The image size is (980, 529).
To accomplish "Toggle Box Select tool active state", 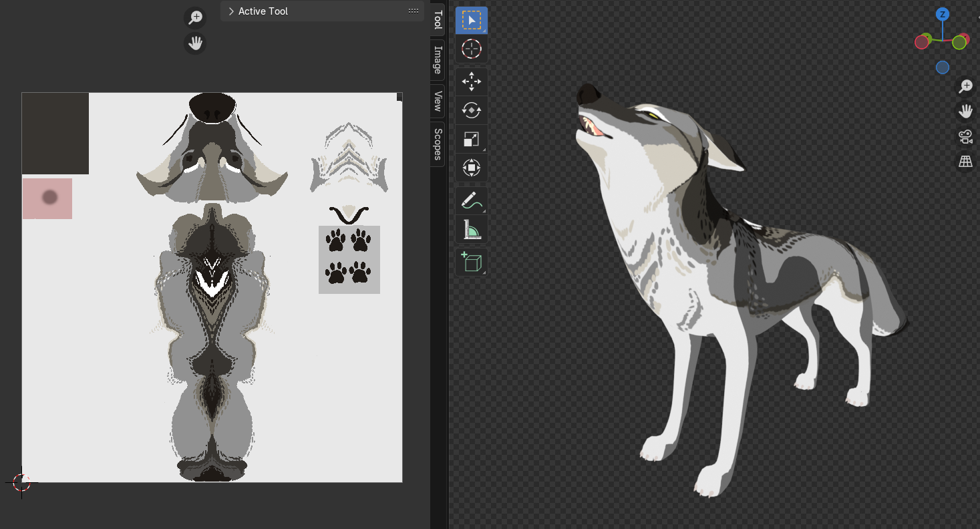I will (x=472, y=20).
